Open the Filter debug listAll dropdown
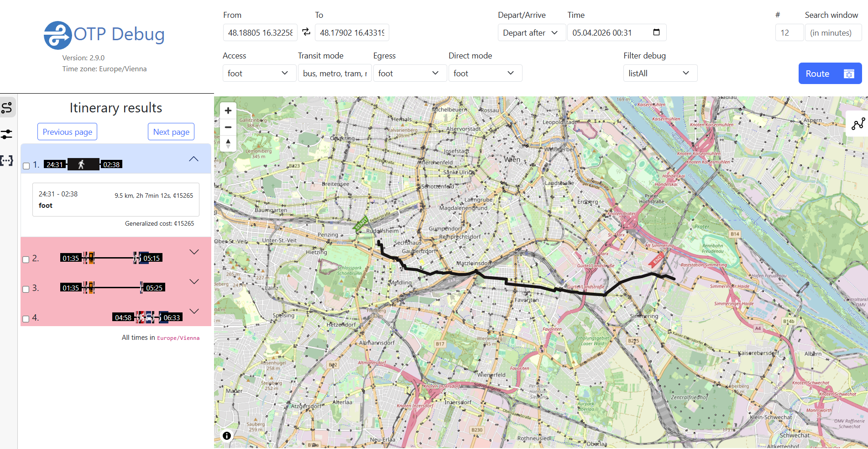 click(x=659, y=73)
